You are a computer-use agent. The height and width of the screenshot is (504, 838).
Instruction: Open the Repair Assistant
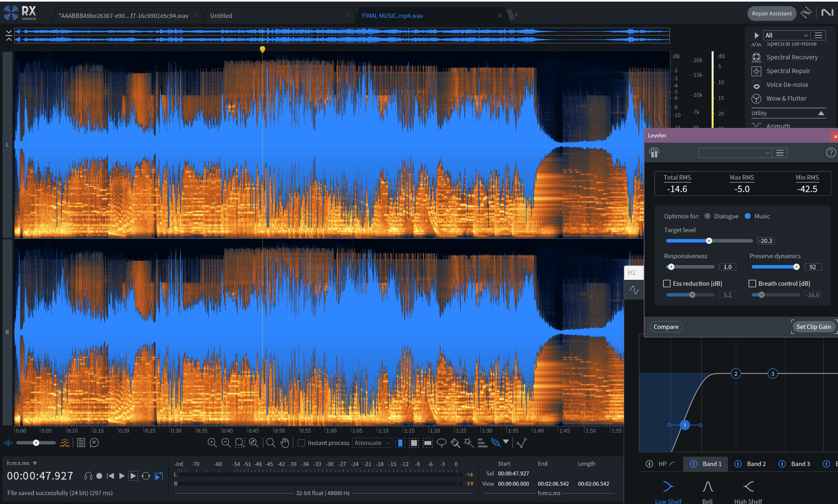[x=772, y=14]
